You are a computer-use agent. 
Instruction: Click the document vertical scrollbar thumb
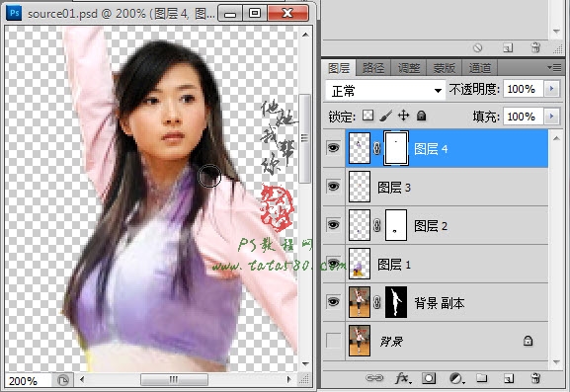click(305, 139)
